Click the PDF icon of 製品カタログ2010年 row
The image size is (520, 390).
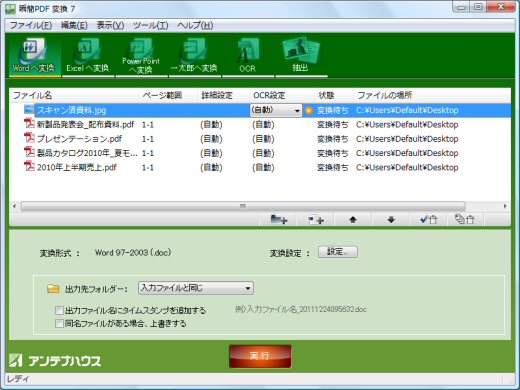point(29,152)
